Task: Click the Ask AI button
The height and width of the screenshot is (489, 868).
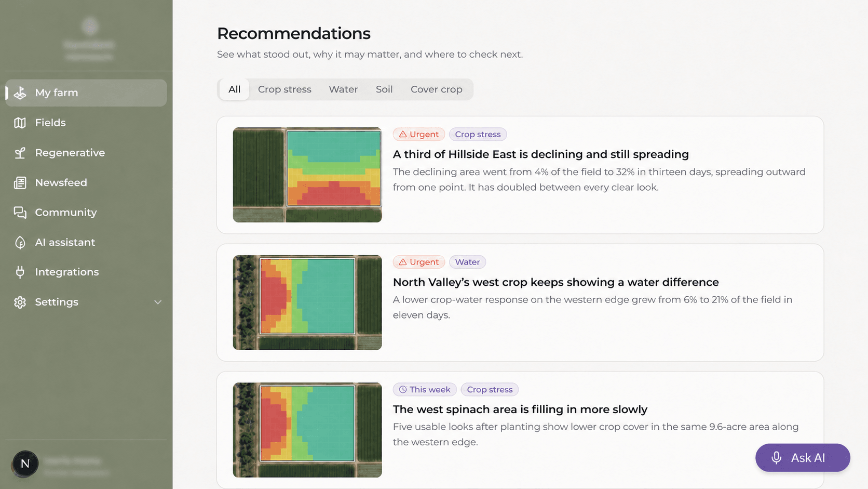Action: coord(803,458)
